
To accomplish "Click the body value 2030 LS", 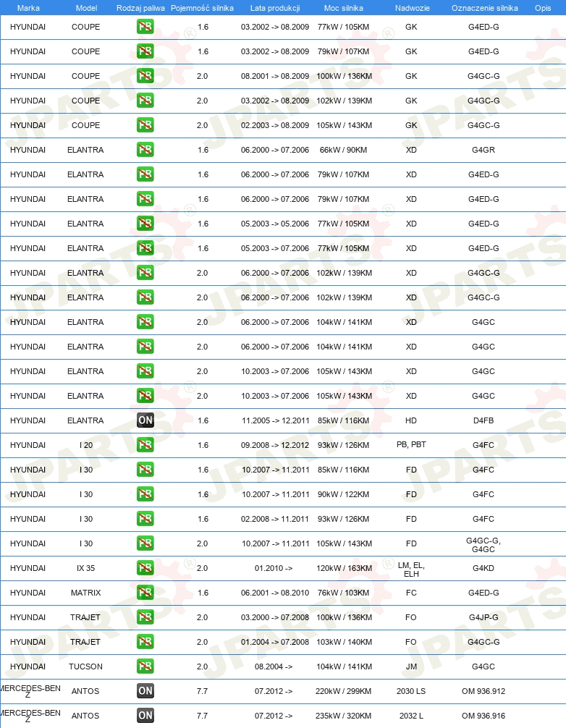I will click(x=411, y=691).
